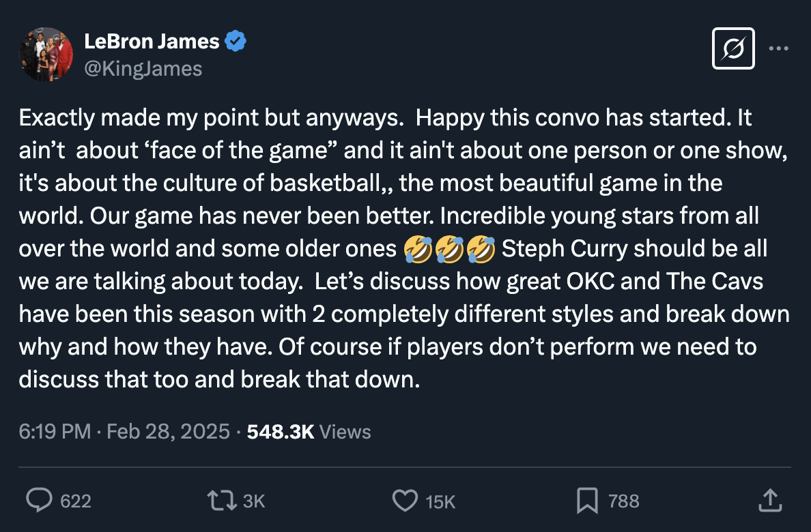811x532 pixels.
Task: Click LeBron James's verified badge
Action: (235, 40)
